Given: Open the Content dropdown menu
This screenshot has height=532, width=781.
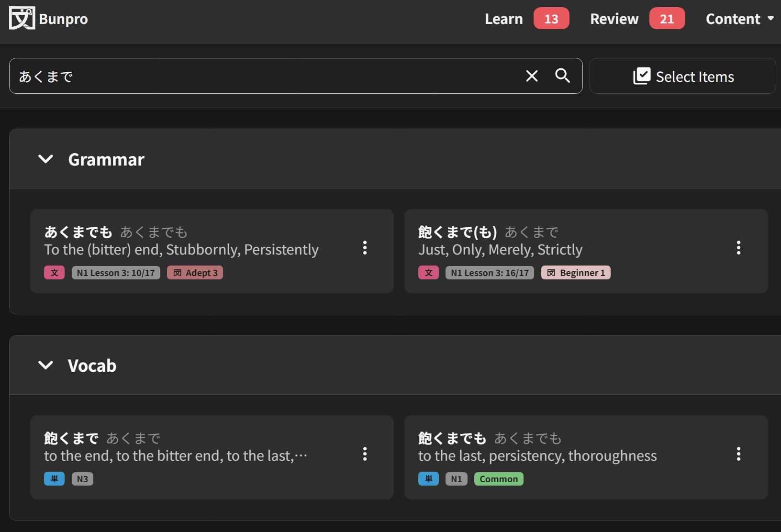Looking at the screenshot, I should [739, 19].
